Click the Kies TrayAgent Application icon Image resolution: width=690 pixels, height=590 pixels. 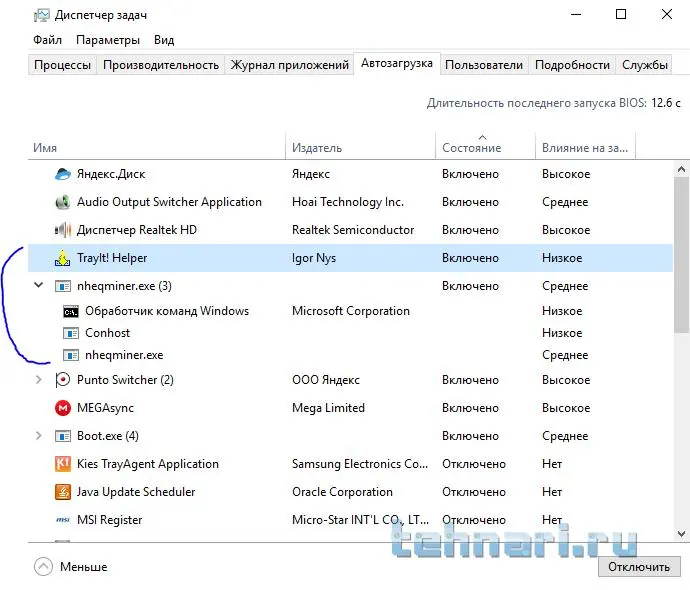coord(63,464)
